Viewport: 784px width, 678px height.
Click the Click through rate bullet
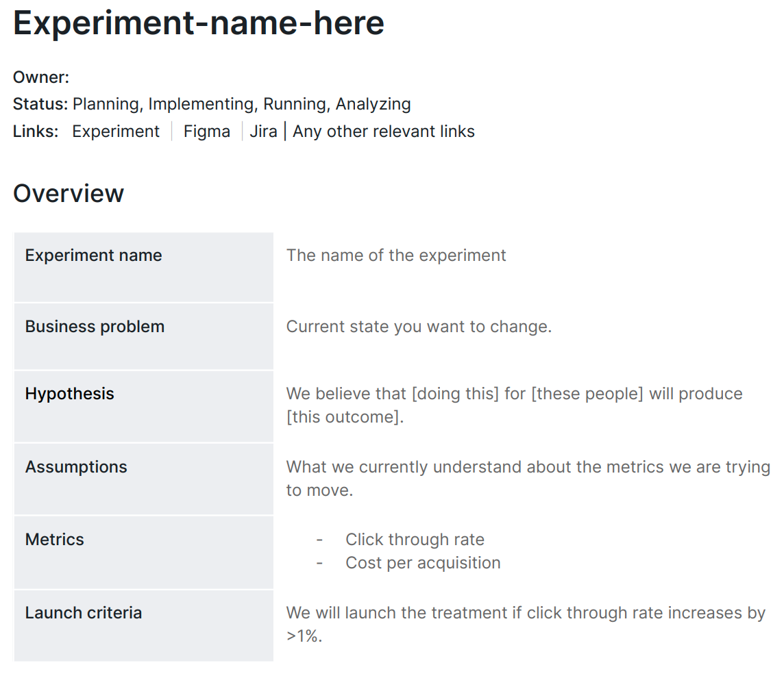[415, 540]
